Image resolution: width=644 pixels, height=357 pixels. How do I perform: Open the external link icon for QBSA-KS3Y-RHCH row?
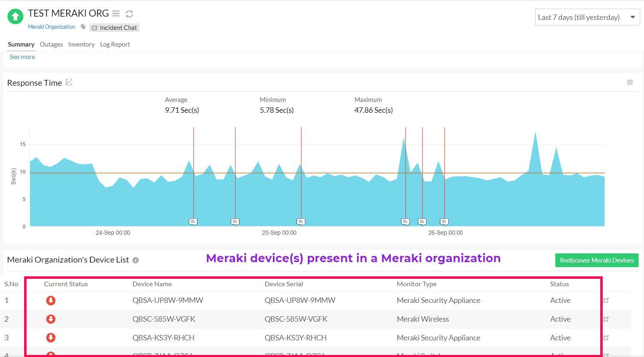click(x=606, y=337)
